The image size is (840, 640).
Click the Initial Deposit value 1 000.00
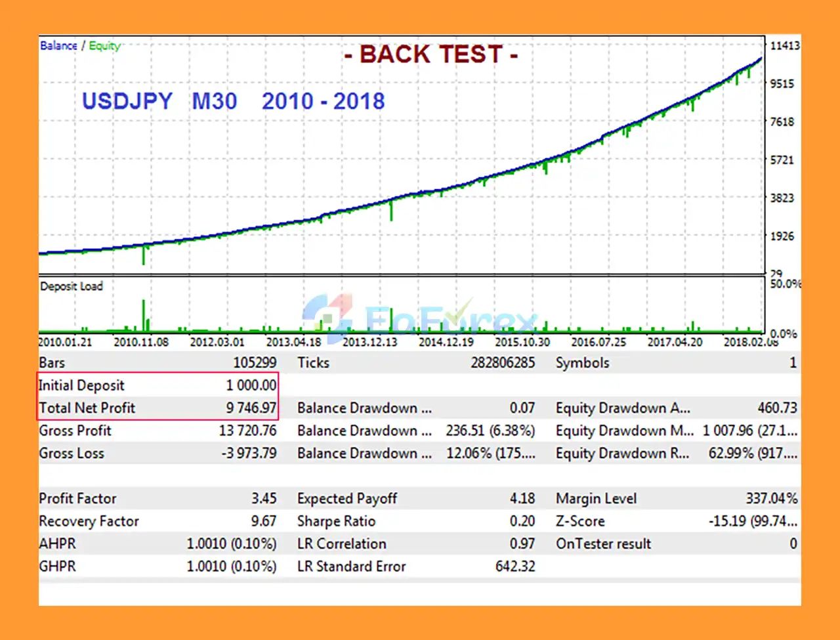(x=251, y=385)
